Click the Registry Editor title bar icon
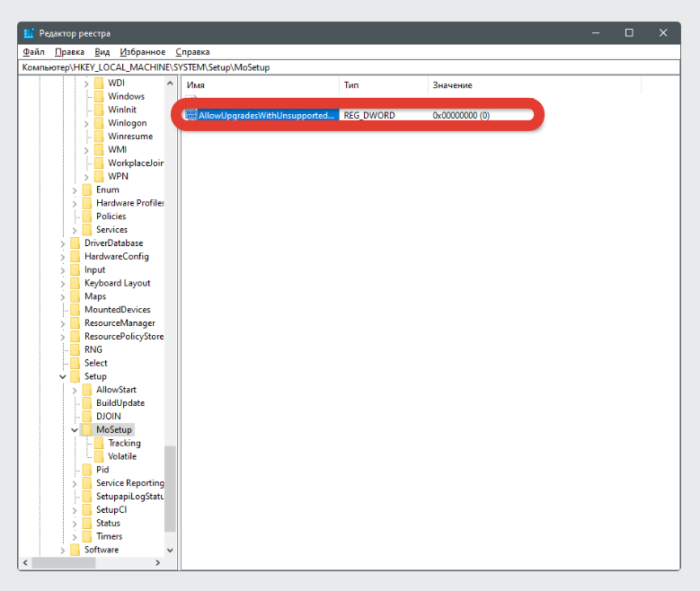700x591 pixels. pyautogui.click(x=29, y=33)
